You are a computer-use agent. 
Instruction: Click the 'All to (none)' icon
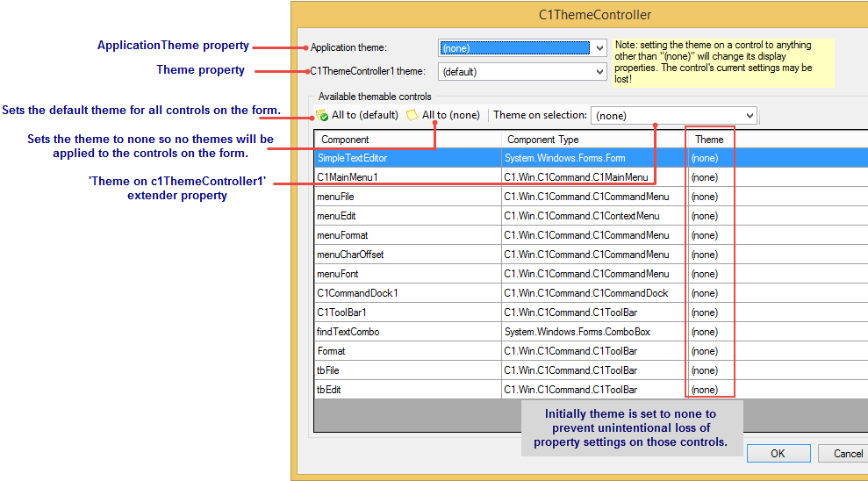click(x=412, y=115)
